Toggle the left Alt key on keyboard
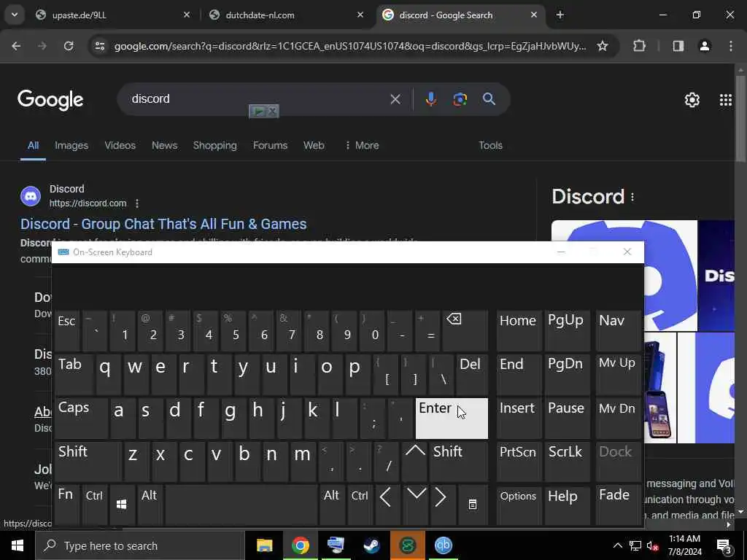This screenshot has height=560, width=747. pos(150,505)
